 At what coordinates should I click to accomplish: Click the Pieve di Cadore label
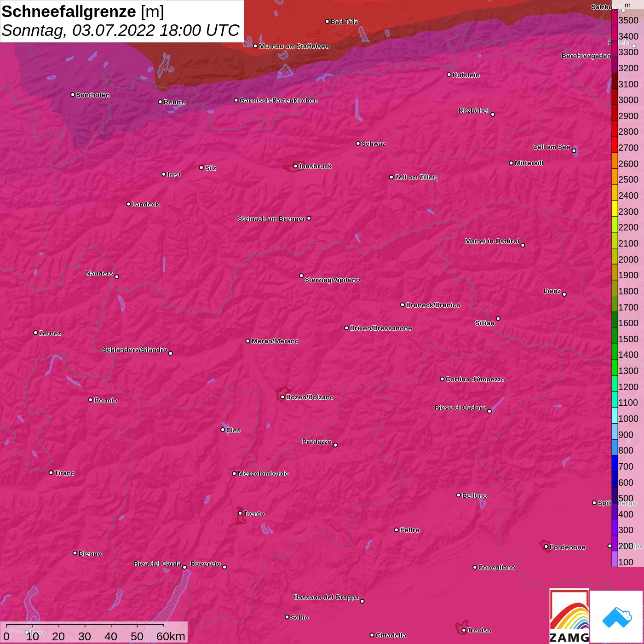pos(460,408)
